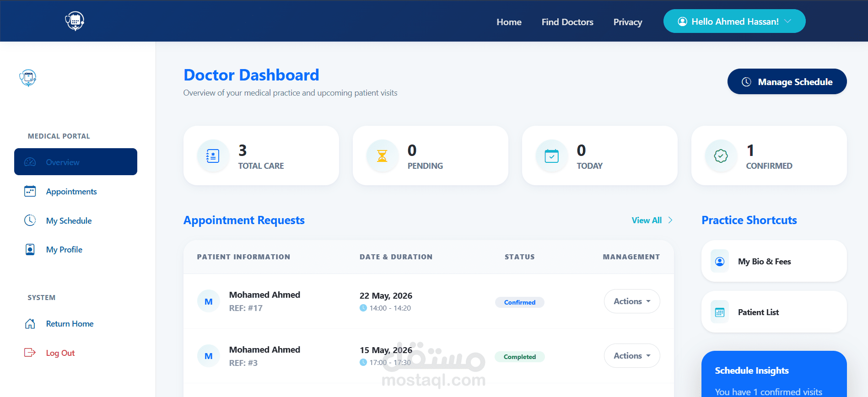
Task: Click the Status column header
Action: 520,257
